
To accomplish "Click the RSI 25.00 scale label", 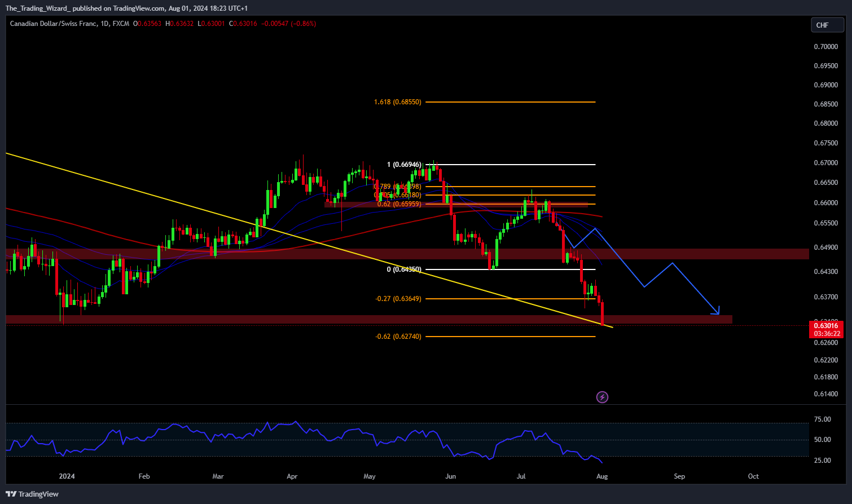I will click(823, 461).
